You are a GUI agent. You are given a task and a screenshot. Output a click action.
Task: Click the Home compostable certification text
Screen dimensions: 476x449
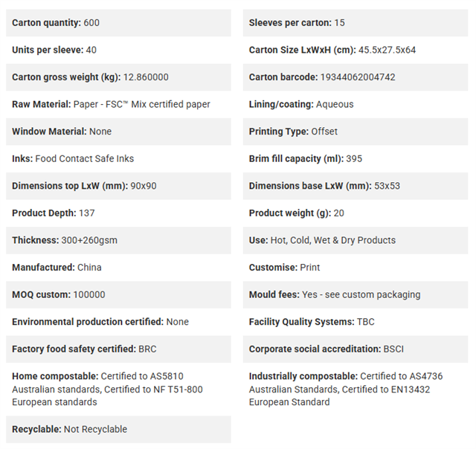click(107, 390)
